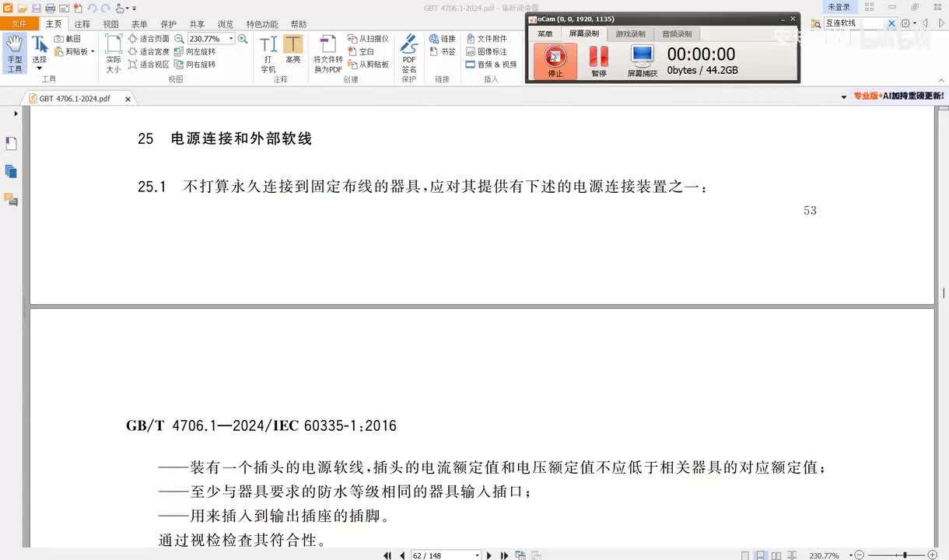
Task: Close the GBT 4706.1-2024.pdf document tab
Action: 128,99
